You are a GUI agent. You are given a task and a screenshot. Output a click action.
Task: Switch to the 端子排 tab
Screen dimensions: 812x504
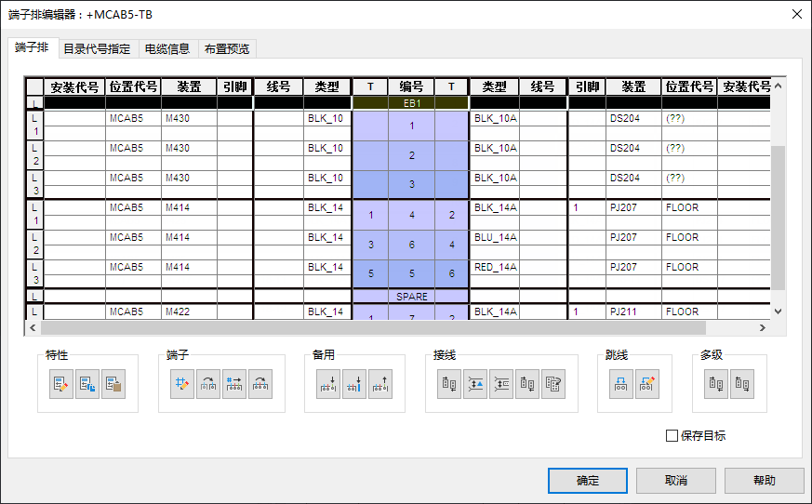click(x=33, y=47)
